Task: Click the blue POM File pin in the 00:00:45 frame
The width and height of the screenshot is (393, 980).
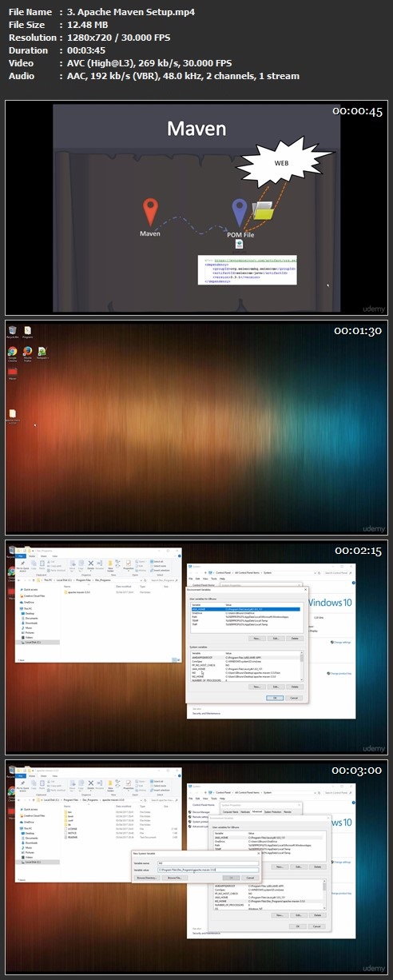Action: pyautogui.click(x=240, y=213)
